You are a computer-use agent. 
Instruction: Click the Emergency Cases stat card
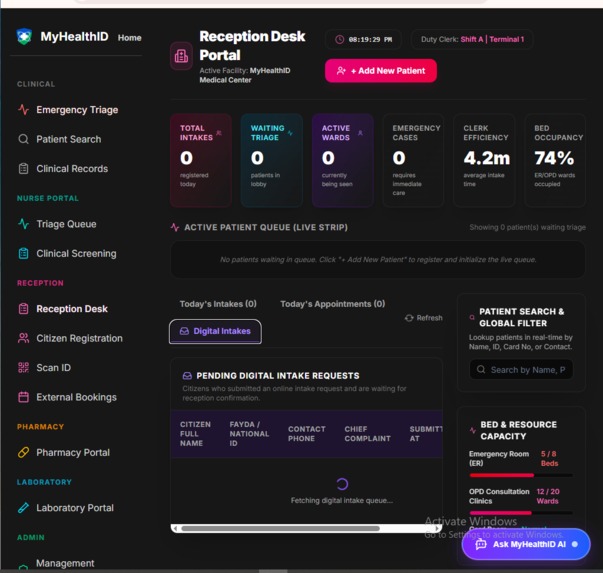point(413,160)
